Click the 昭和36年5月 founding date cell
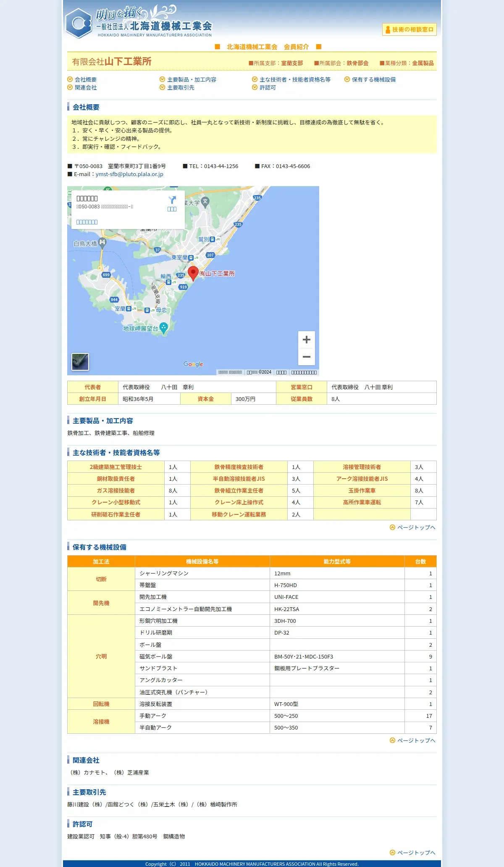Viewport: 504px width, 867px height. [x=149, y=399]
